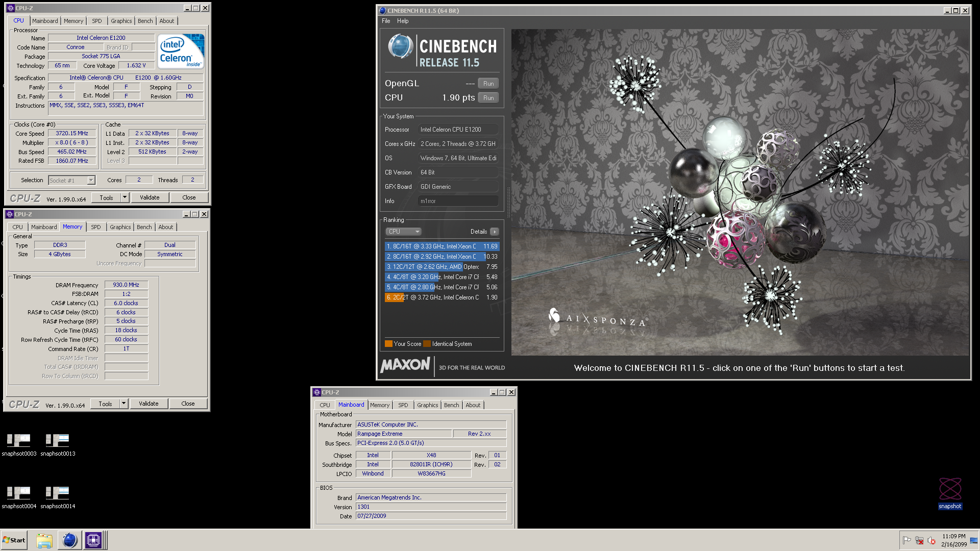The width and height of the screenshot is (980, 551).
Task: Open CPU tab in Mainboard CPU-Z window
Action: coord(325,405)
